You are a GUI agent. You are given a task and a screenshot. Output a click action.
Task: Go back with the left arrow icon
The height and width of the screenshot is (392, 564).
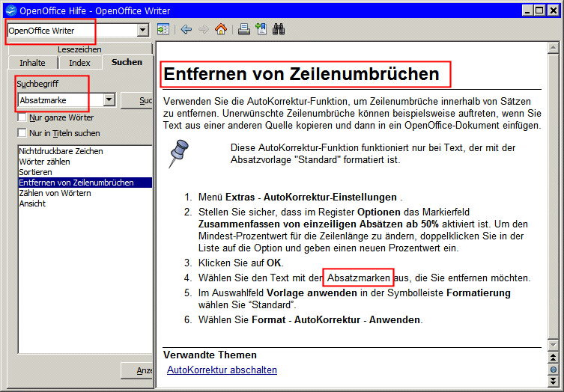pos(187,29)
